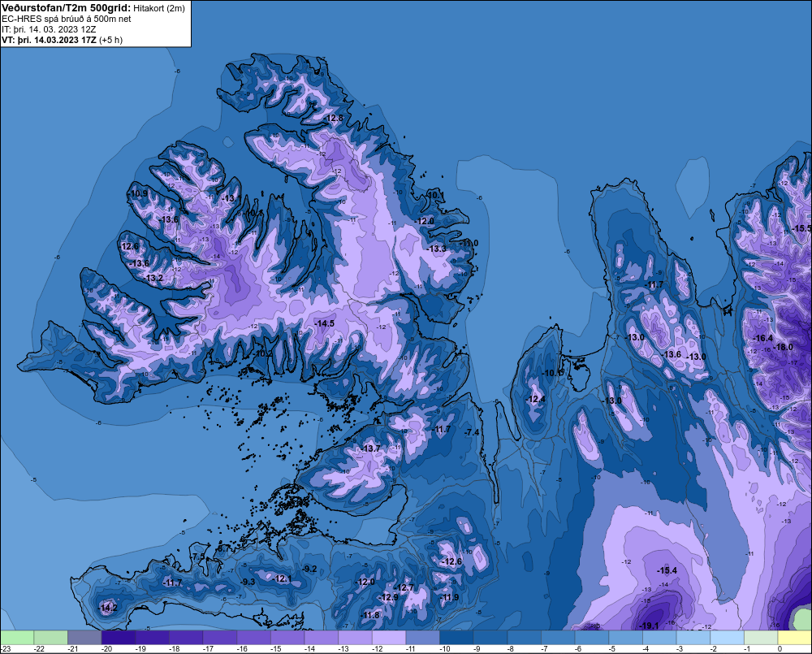
Task: Click the -10.9 temperature label
Action: tap(138, 194)
